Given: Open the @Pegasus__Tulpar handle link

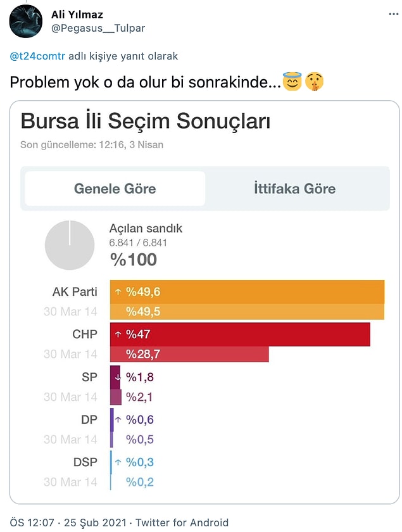Looking at the screenshot, I should click(x=98, y=28).
